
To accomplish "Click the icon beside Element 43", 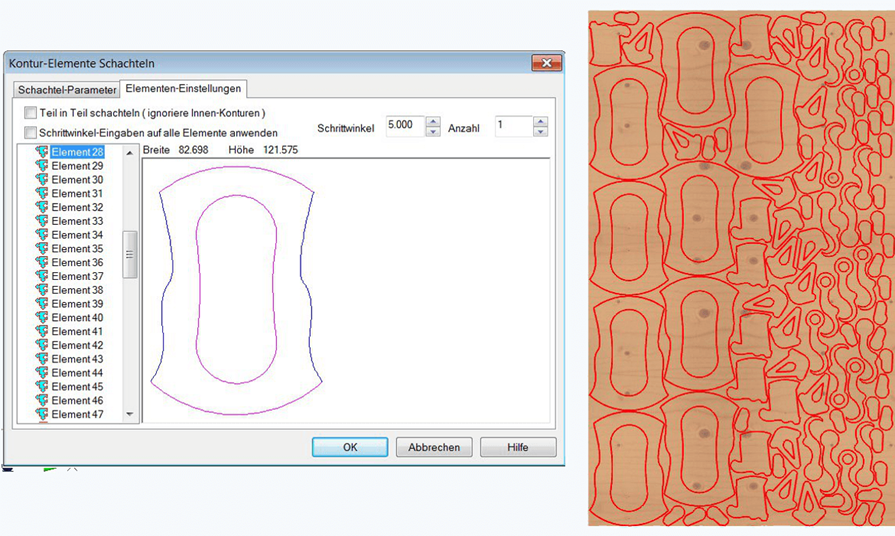I will (x=42, y=359).
